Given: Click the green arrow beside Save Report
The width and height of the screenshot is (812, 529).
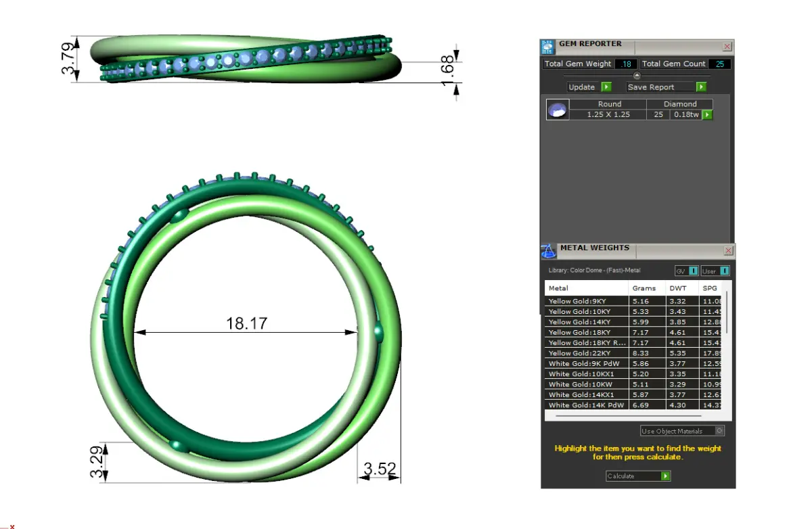Looking at the screenshot, I should tap(701, 87).
